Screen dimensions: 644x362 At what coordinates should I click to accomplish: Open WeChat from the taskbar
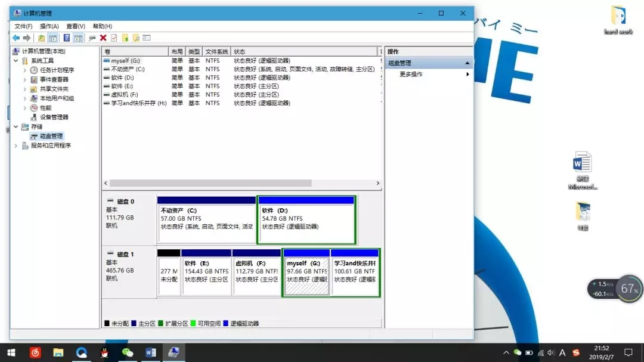128,352
